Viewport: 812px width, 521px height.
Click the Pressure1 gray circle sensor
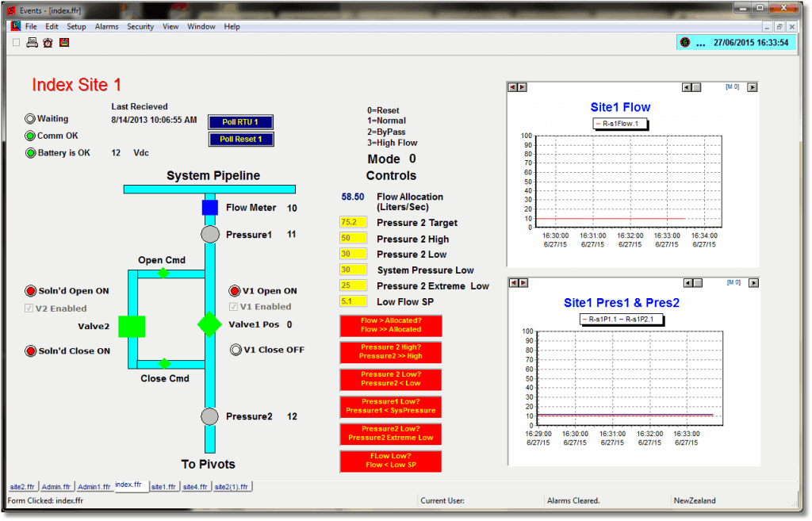209,235
